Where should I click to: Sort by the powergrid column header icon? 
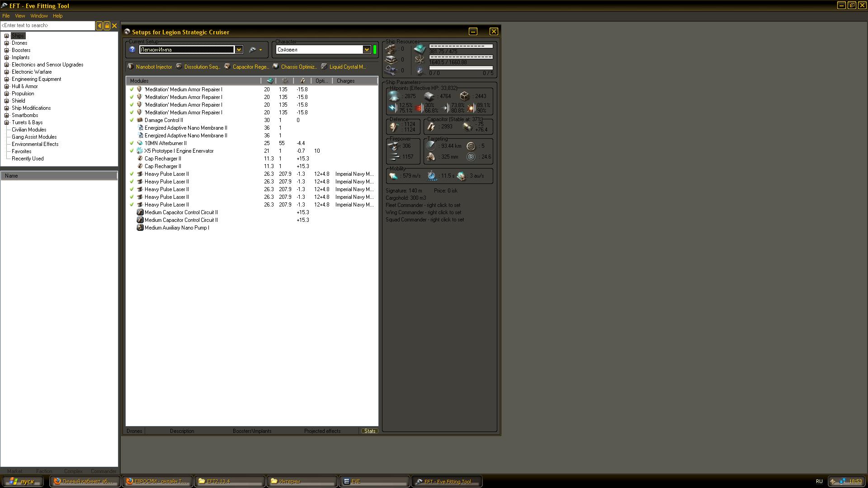click(x=285, y=81)
